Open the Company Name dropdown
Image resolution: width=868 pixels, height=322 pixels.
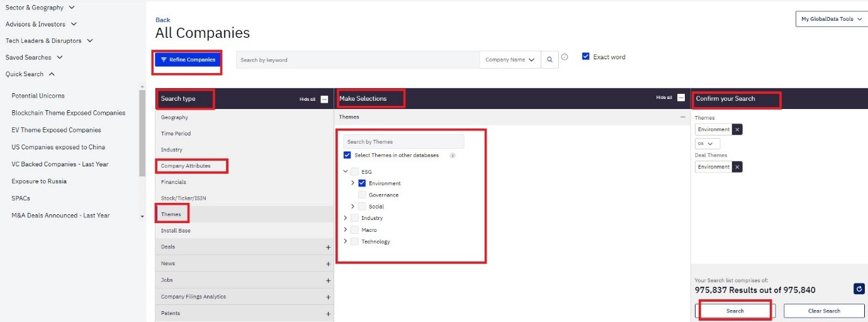point(510,60)
